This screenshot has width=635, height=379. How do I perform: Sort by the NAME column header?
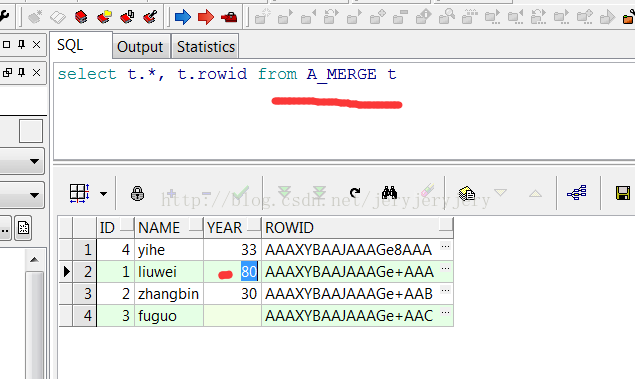(169, 228)
